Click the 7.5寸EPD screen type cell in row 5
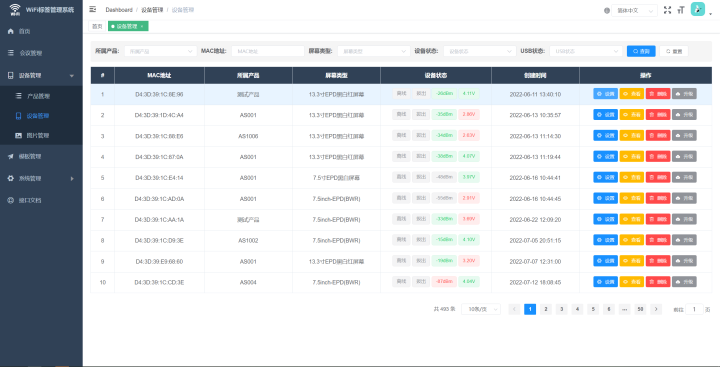This screenshot has height=367, width=720. click(x=336, y=178)
